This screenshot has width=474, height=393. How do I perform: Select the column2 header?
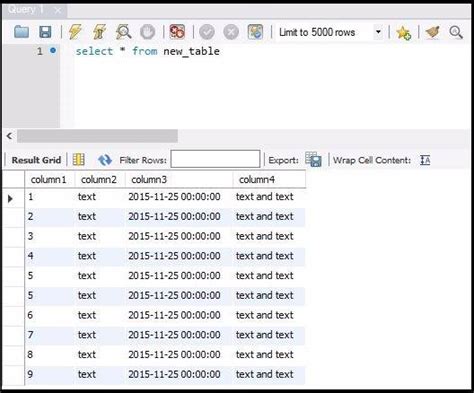(x=100, y=179)
